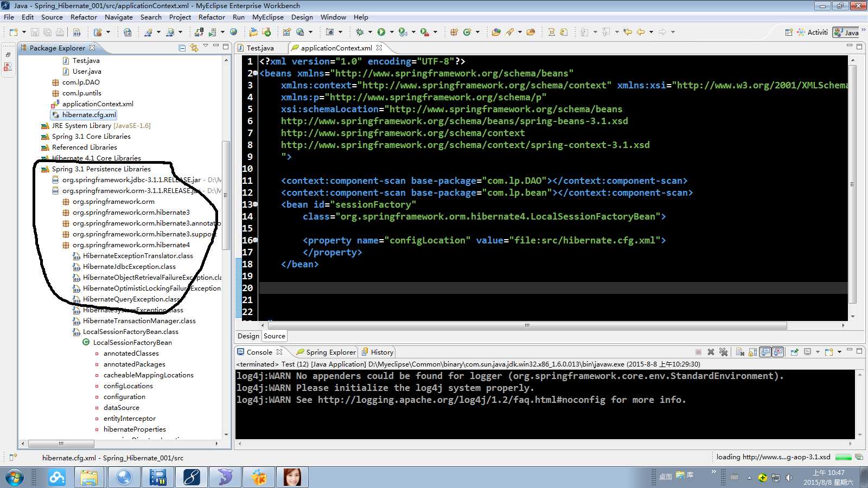This screenshot has height=488, width=868.
Task: Open the File menu
Action: point(9,17)
